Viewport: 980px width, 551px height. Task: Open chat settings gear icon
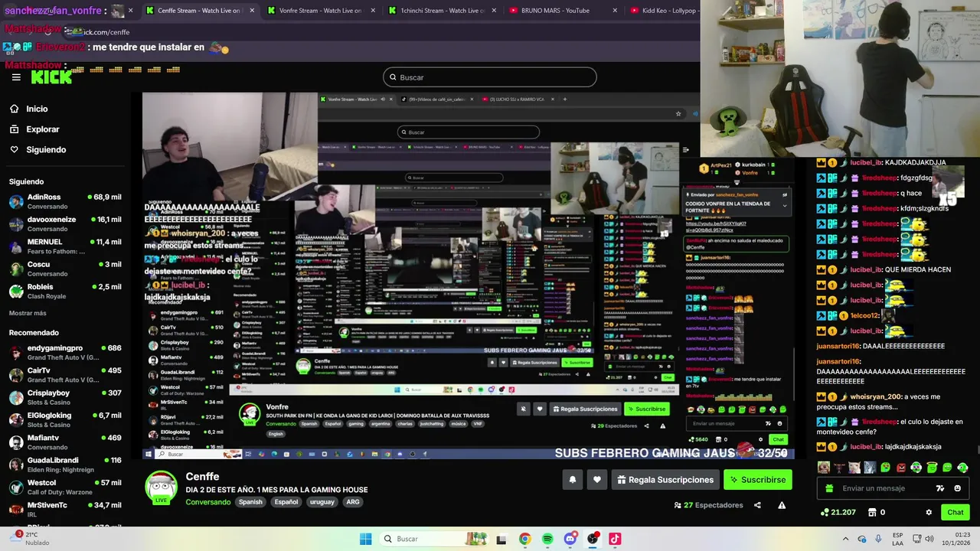[x=929, y=513]
